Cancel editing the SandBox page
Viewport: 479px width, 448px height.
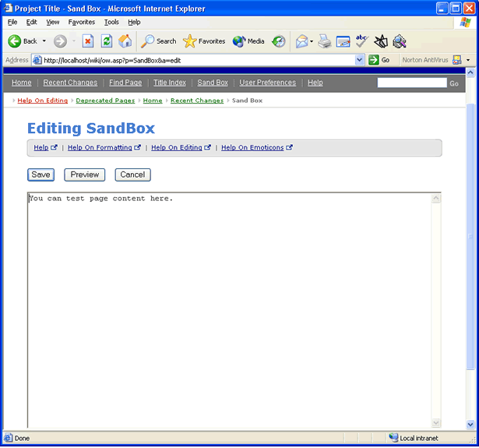click(x=132, y=175)
